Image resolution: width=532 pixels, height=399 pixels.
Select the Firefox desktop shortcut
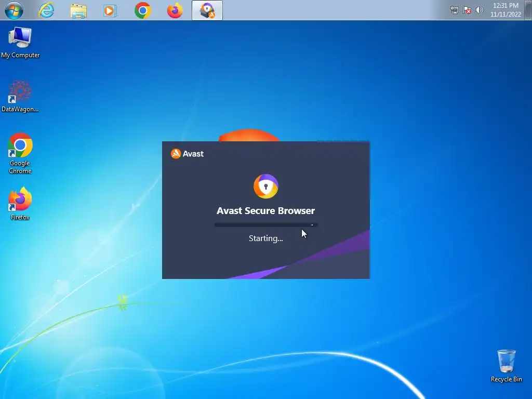[x=20, y=204]
